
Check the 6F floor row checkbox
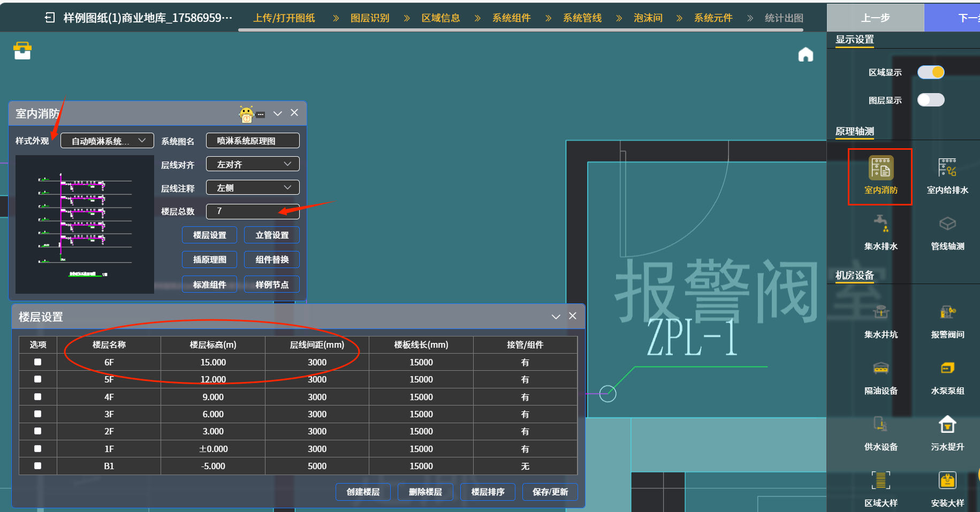coord(37,362)
